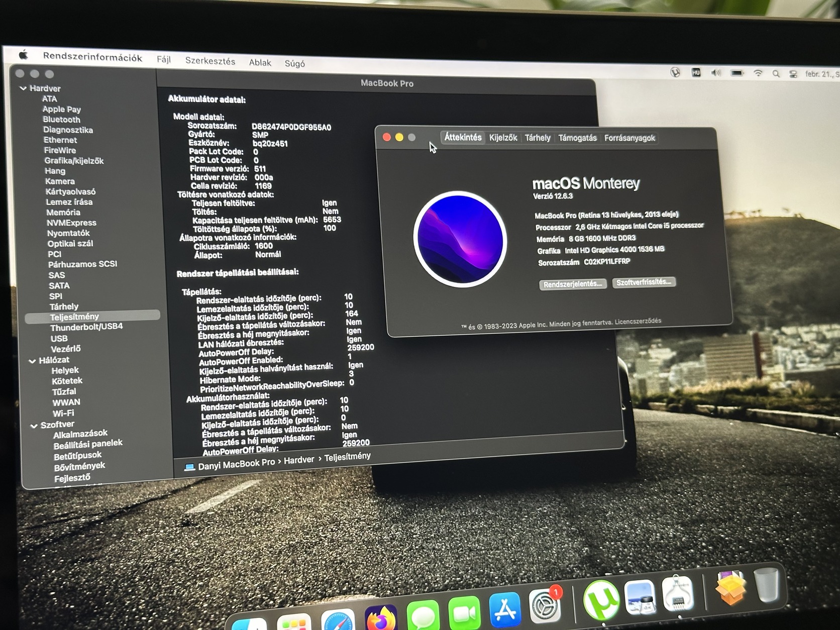Switch to the Kijelzők tab
This screenshot has height=630, width=840.
(x=503, y=138)
